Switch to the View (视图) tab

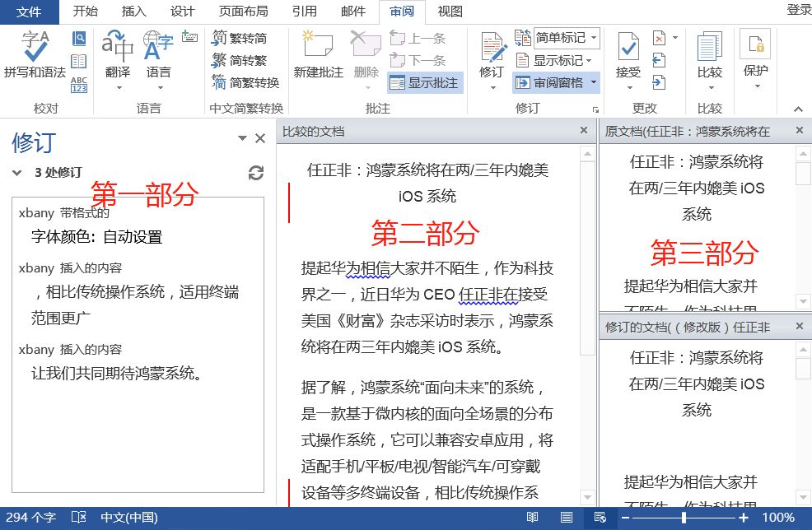(x=450, y=12)
